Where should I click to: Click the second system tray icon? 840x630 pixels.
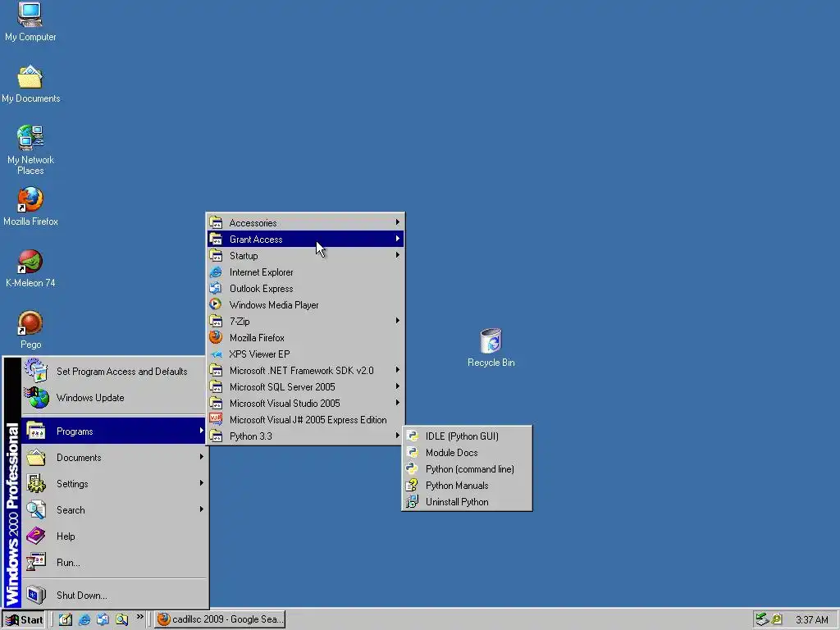click(x=777, y=619)
